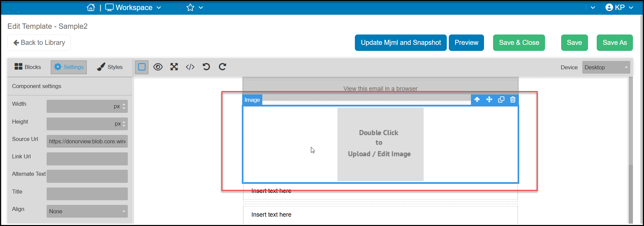The image size is (644, 226).
Task: Switch to the Styles tab
Action: tap(110, 67)
